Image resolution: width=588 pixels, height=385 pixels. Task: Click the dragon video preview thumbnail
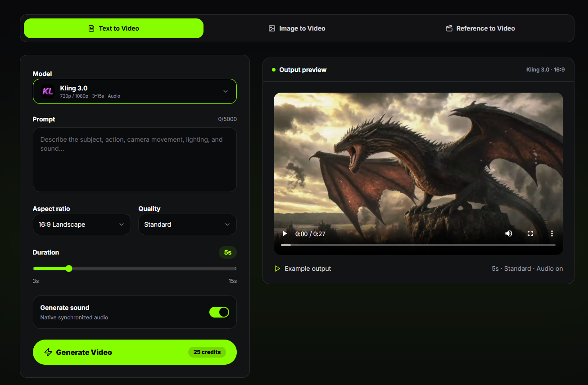click(x=418, y=174)
